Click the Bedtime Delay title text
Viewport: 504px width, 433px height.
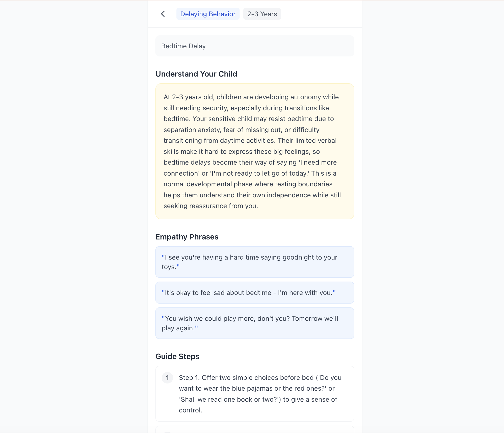[183, 46]
